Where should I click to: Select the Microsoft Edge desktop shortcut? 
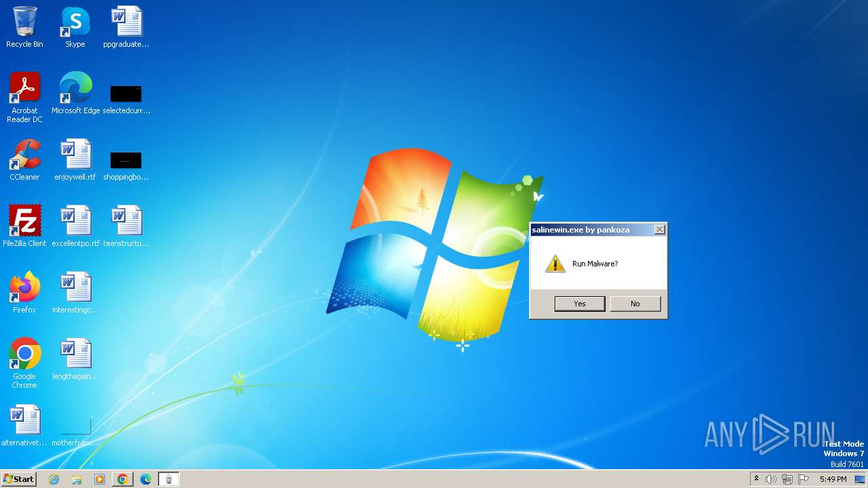(x=75, y=94)
